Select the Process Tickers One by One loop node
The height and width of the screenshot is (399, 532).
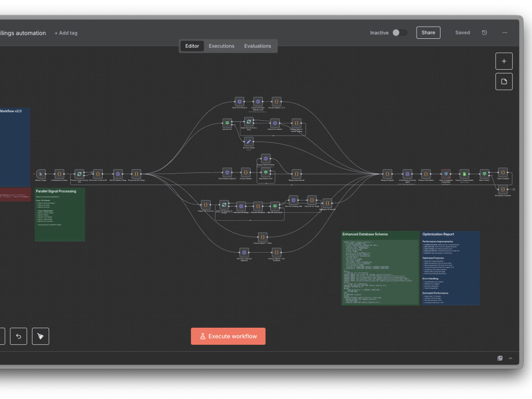(x=79, y=174)
